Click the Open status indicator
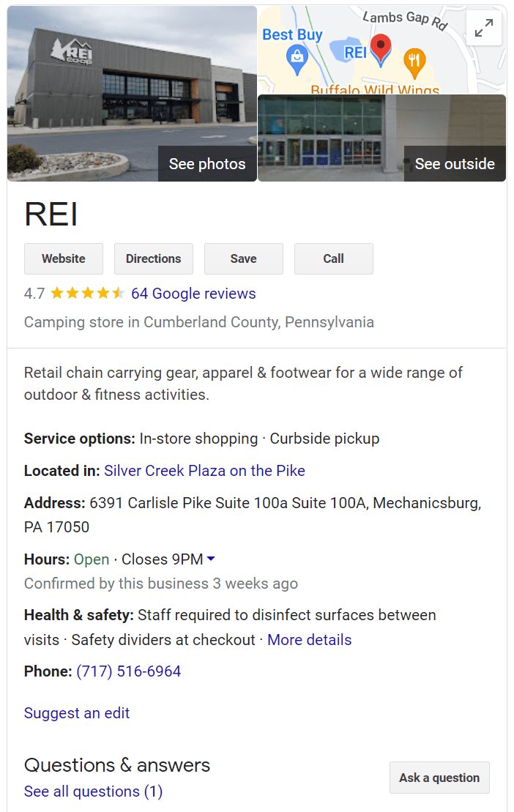Image resolution: width=514 pixels, height=812 pixels. tap(92, 559)
